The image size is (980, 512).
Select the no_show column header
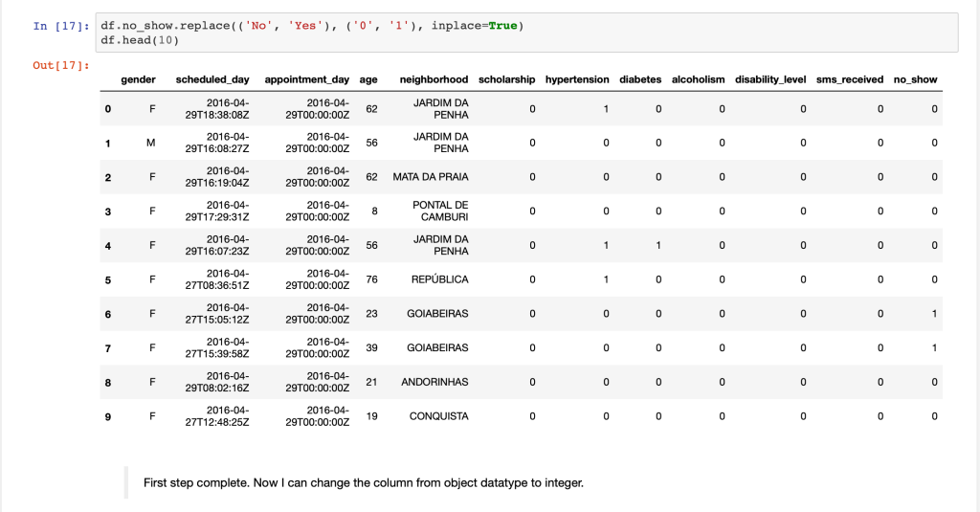tap(915, 79)
